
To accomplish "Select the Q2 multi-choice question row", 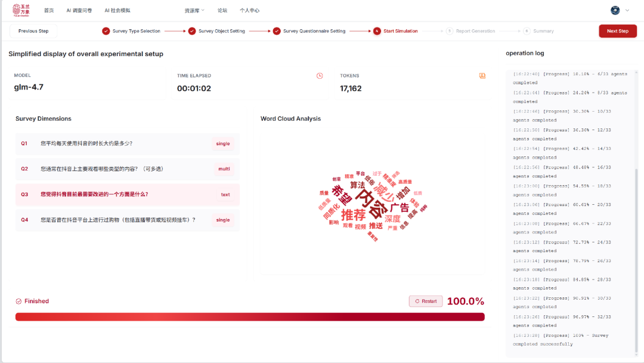I will point(127,169).
